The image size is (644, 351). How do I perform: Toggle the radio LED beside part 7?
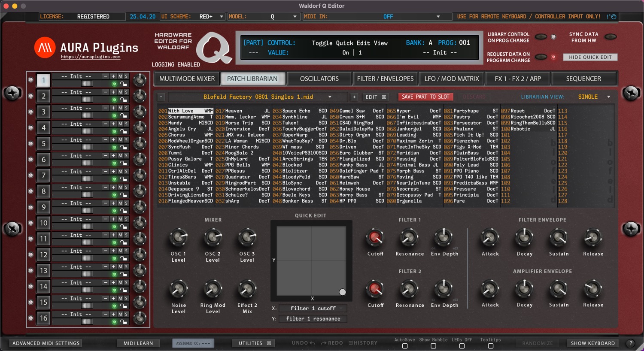(x=30, y=175)
